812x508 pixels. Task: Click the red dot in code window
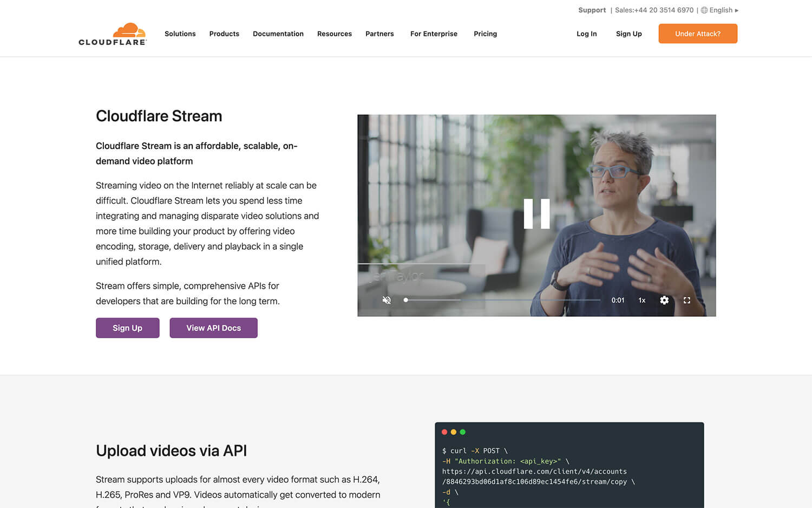tap(444, 432)
